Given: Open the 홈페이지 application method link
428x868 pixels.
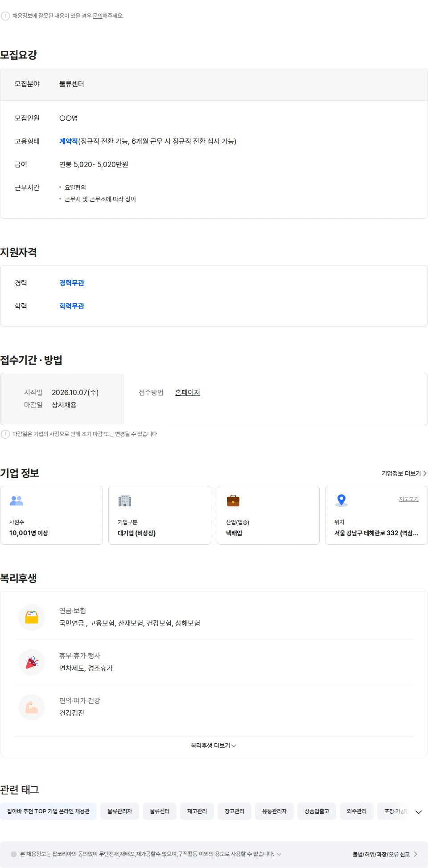Looking at the screenshot, I should pos(188,392).
